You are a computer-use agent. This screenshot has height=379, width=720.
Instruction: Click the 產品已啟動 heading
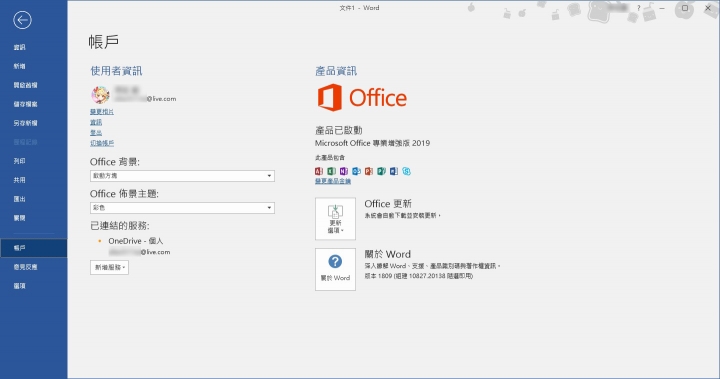[x=338, y=130]
